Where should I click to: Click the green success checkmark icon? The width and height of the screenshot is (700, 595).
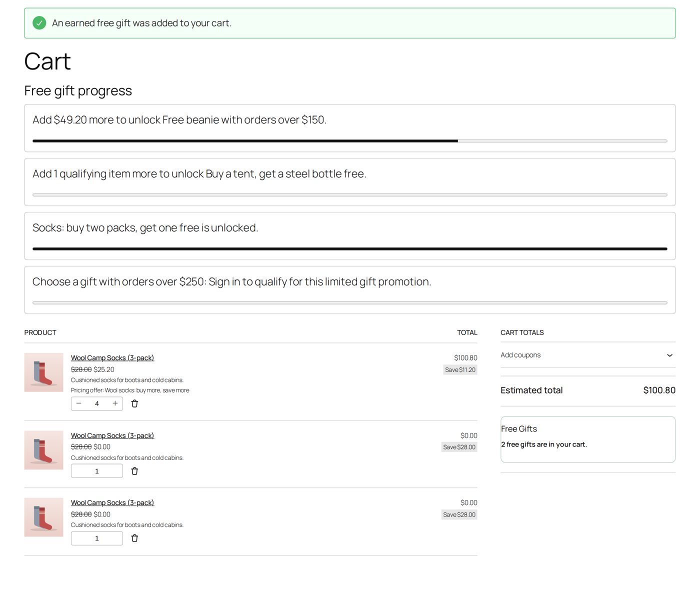tap(39, 23)
